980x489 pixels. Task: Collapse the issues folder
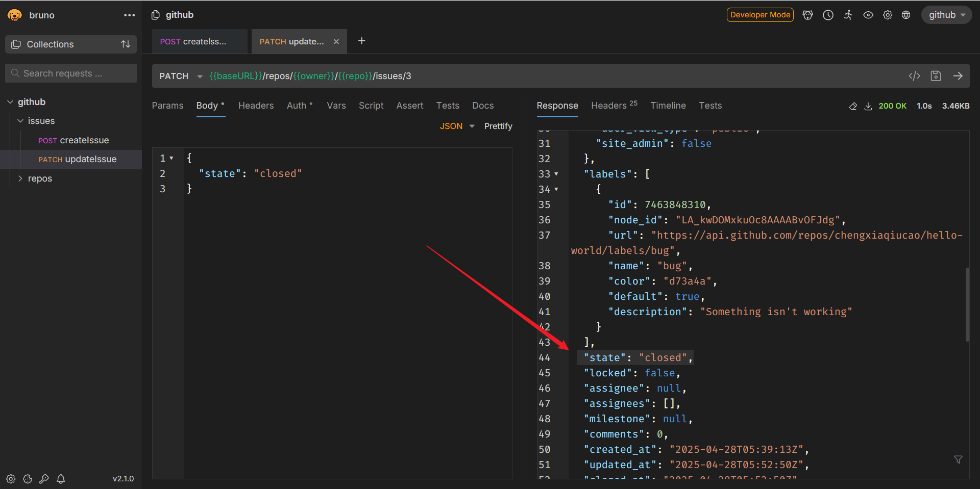(20, 121)
